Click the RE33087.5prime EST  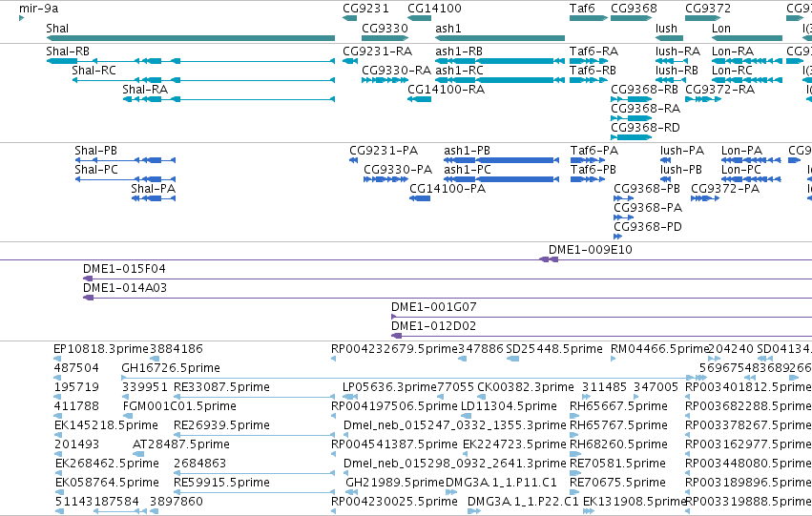[x=254, y=397]
